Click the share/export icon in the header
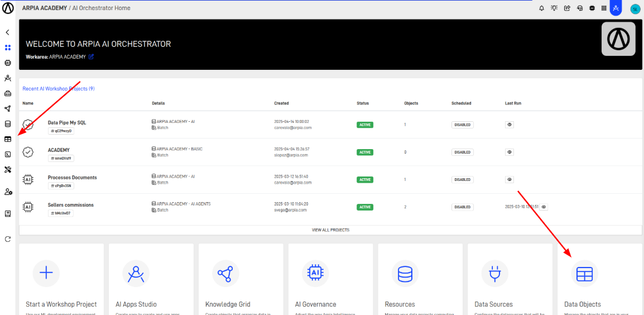This screenshot has height=315, width=644. 567,8
